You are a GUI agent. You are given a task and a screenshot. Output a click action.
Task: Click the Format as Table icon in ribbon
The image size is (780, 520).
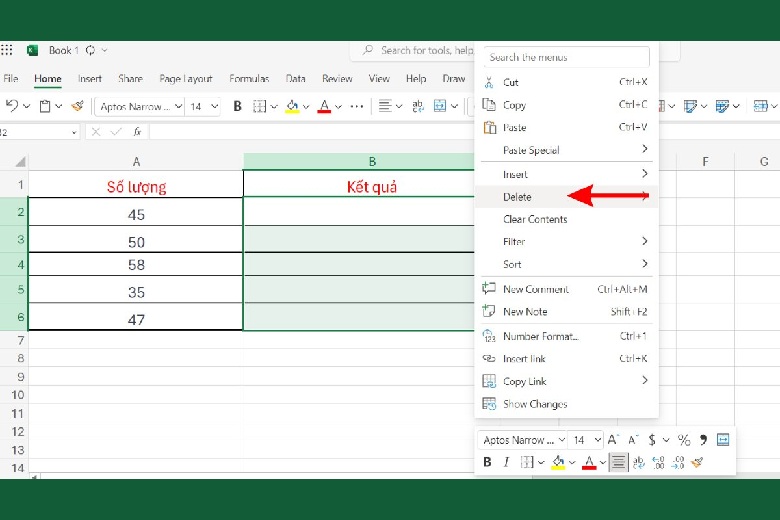722,106
